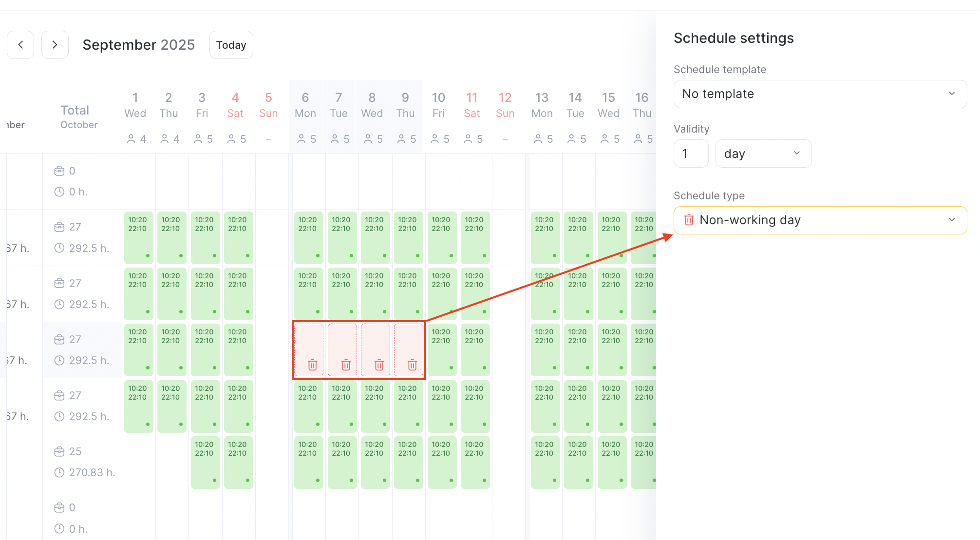Click trash icon in Tuesday 7 non-working cell

[346, 365]
